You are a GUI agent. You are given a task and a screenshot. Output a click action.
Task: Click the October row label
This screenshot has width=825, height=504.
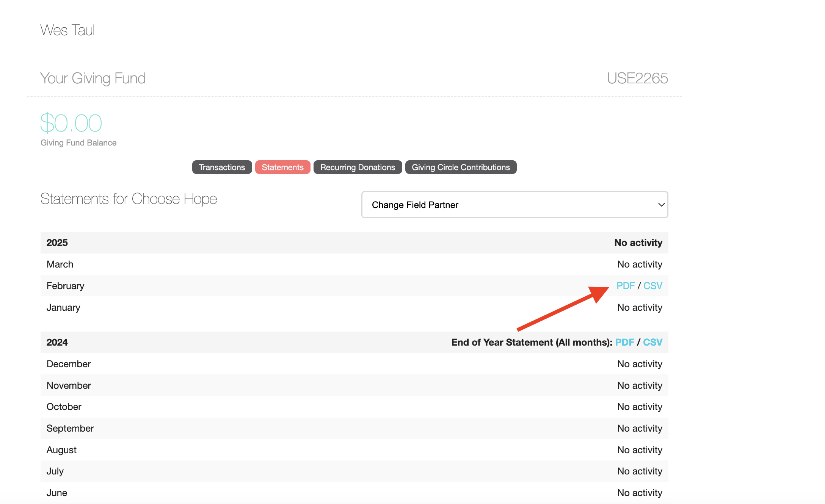pos(64,407)
